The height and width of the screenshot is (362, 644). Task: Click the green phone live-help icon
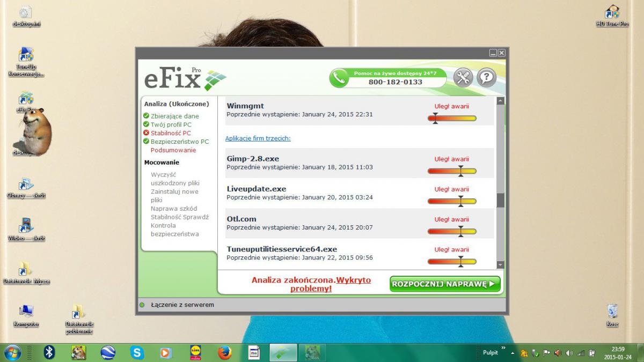coord(339,78)
